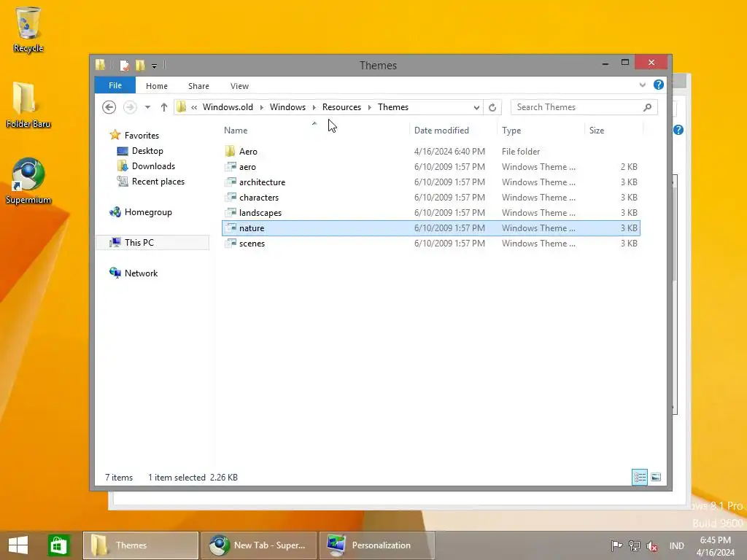Select Network in the navigation pane
This screenshot has height=560, width=747.
141,273
